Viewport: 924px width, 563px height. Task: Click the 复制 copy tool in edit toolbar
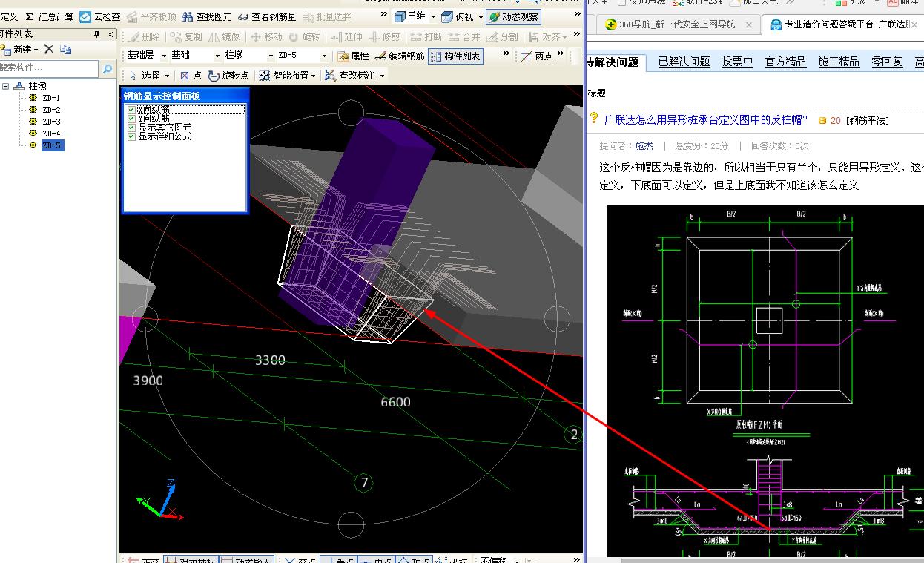point(185,36)
